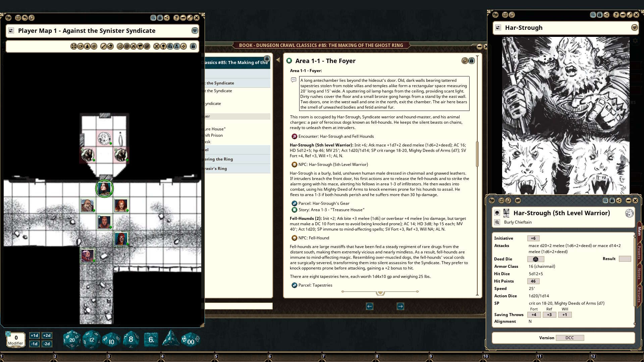Viewport: 644px width, 362px height.
Task: Toggle the player vision eye icon on map toolbar
Action: click(177, 46)
